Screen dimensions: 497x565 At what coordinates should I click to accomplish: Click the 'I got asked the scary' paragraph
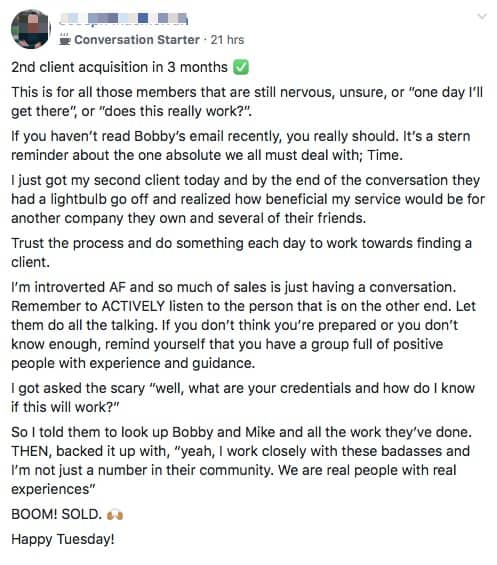pyautogui.click(x=243, y=397)
